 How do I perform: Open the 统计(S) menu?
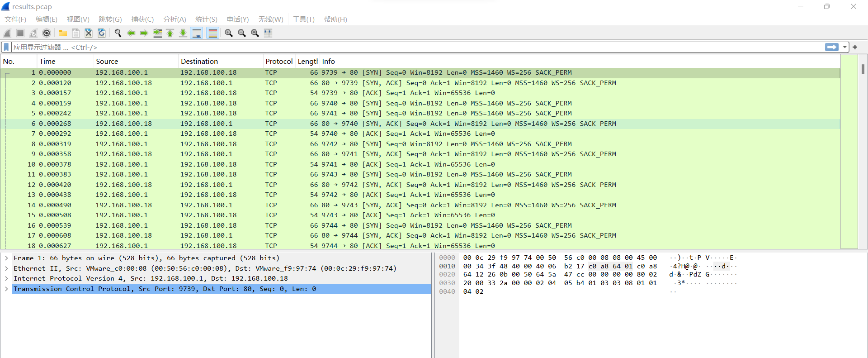click(206, 19)
